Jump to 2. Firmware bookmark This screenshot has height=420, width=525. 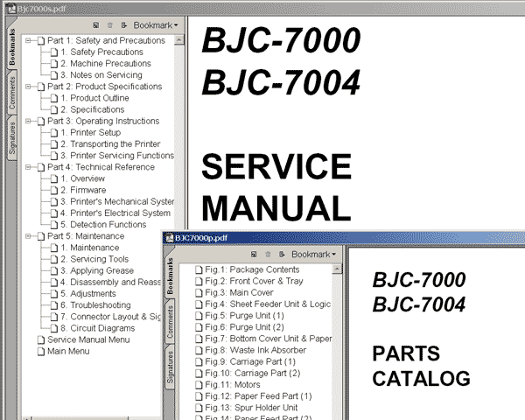tap(83, 190)
